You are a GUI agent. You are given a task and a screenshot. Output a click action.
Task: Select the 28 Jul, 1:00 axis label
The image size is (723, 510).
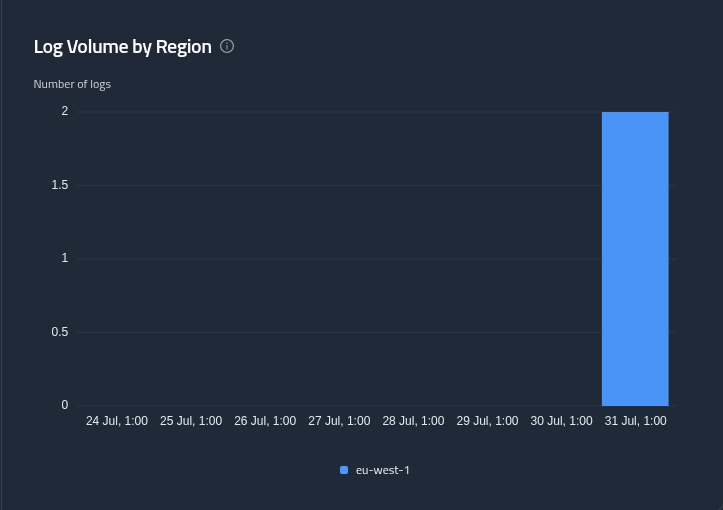tap(413, 421)
